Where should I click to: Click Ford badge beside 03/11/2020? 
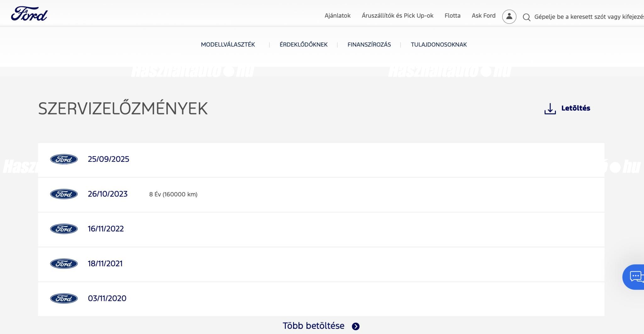pyautogui.click(x=64, y=298)
